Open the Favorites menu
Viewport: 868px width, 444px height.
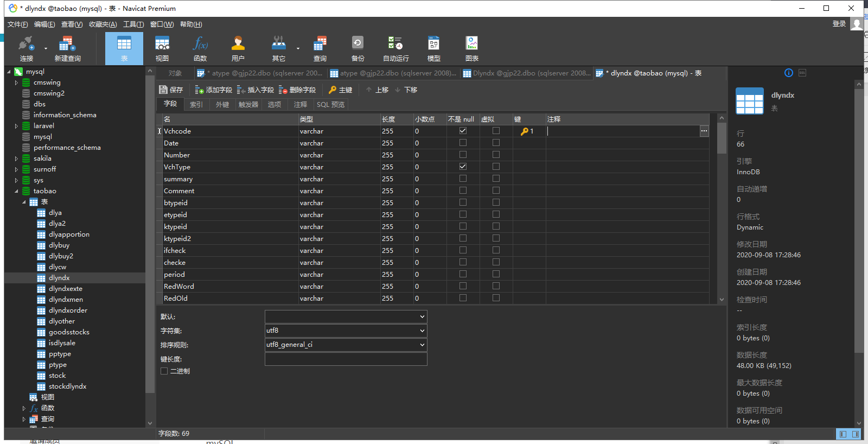pos(103,24)
